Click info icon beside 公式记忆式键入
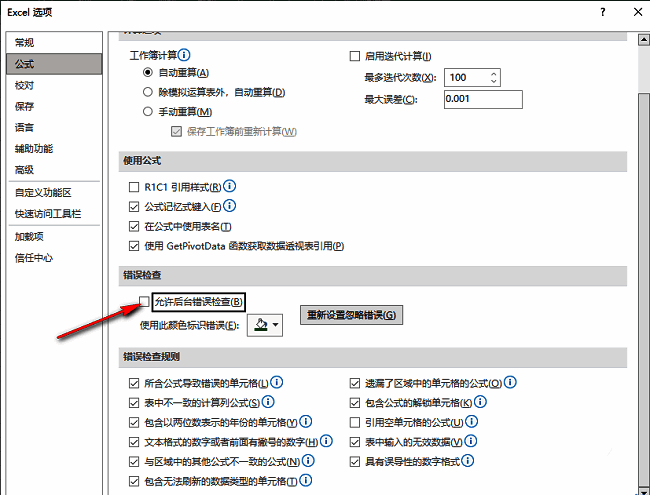Image resolution: width=650 pixels, height=495 pixels. click(229, 206)
